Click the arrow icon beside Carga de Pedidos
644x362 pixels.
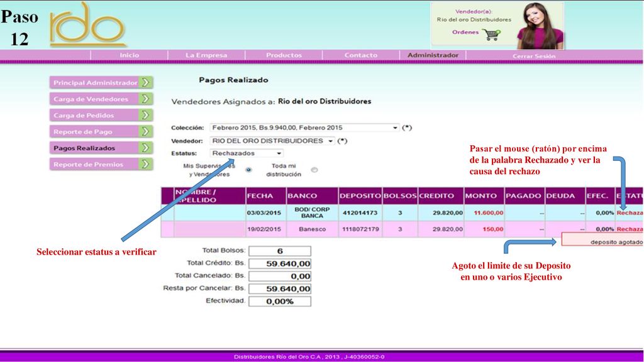pos(145,116)
